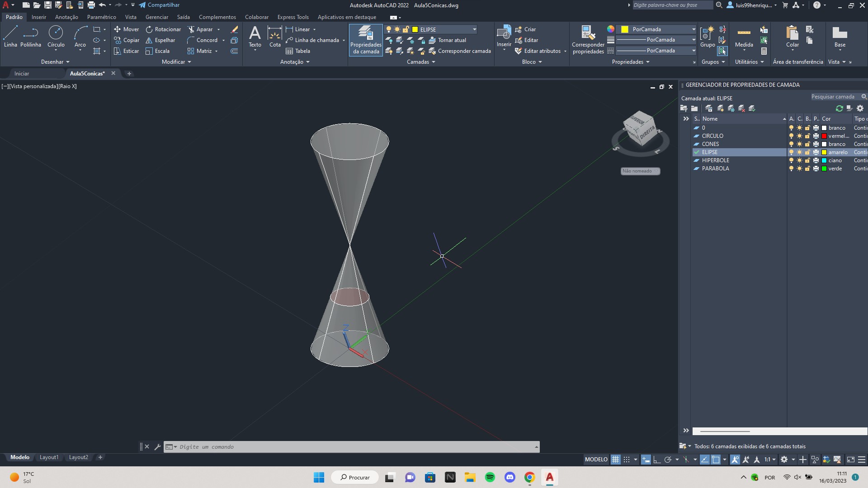Screen dimensions: 868x488
Task: Open the ELIPSE layer dropdown
Action: (x=475, y=29)
